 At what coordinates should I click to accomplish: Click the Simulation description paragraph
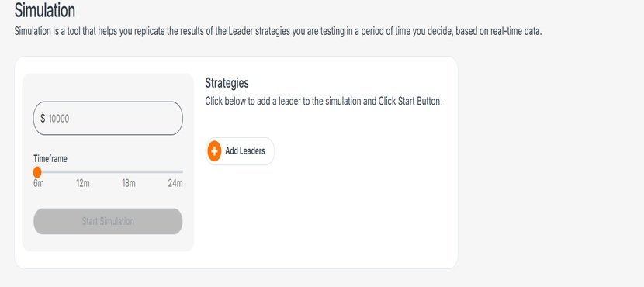278,32
